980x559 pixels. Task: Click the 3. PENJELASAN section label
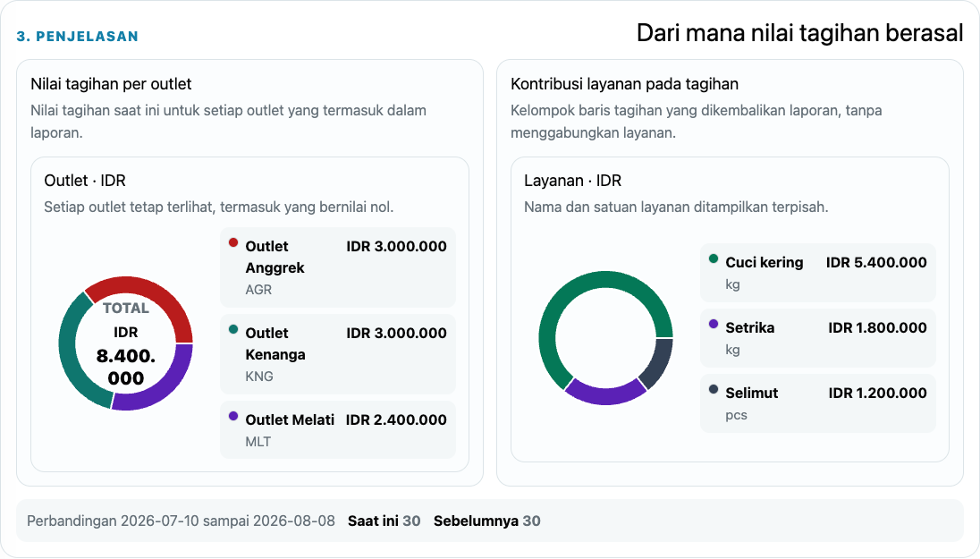point(78,37)
